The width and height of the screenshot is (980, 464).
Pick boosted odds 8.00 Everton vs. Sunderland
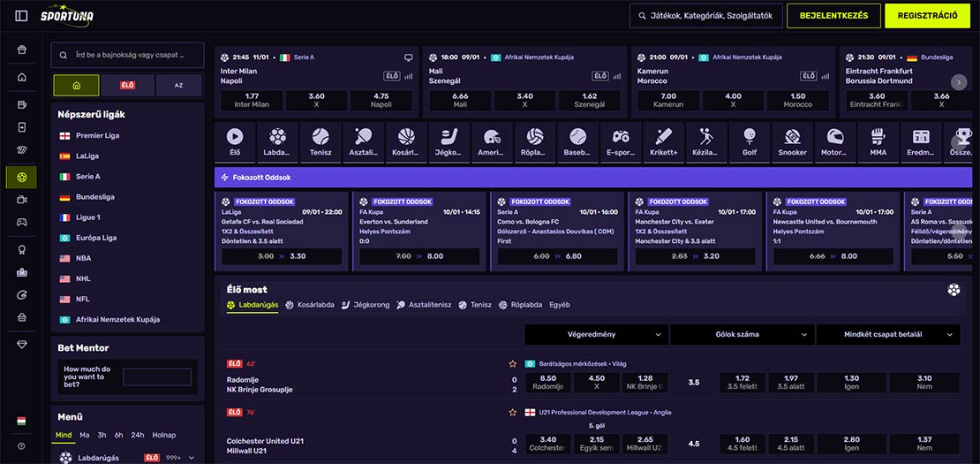pos(420,256)
